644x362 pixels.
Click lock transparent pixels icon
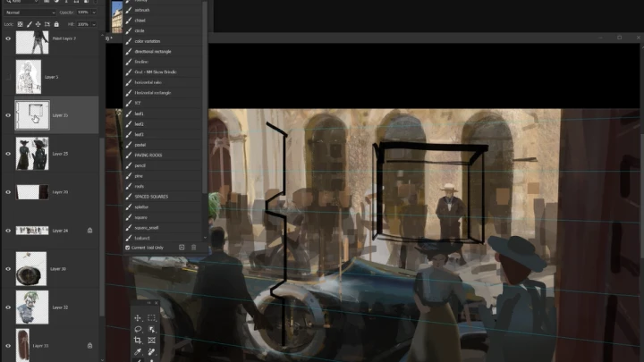[20, 24]
